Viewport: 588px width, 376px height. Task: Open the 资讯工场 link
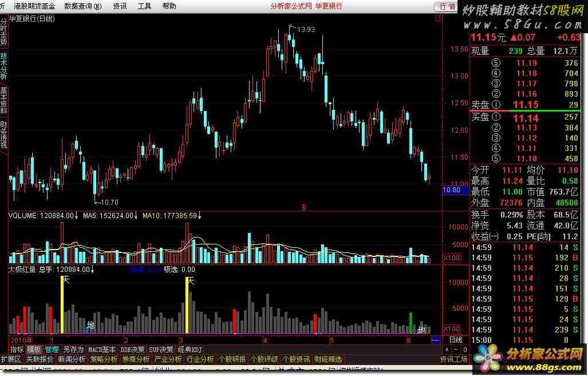(454, 359)
